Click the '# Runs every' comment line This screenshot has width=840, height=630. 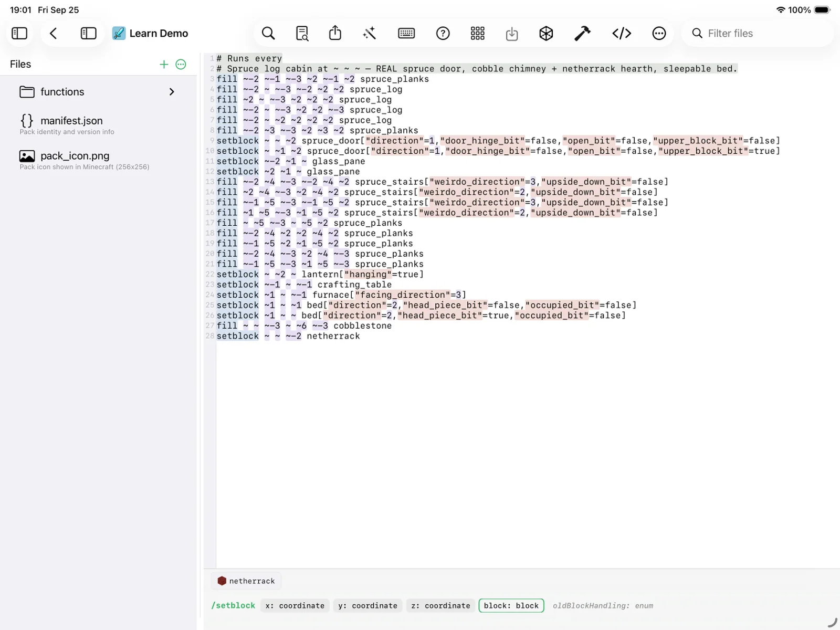pyautogui.click(x=249, y=58)
